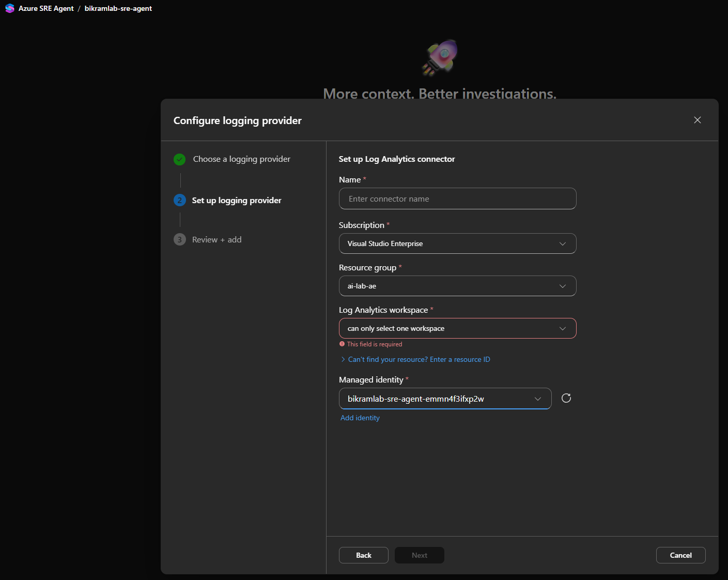Open the Log Analytics workspace dropdown
This screenshot has height=580, width=728.
(x=457, y=328)
